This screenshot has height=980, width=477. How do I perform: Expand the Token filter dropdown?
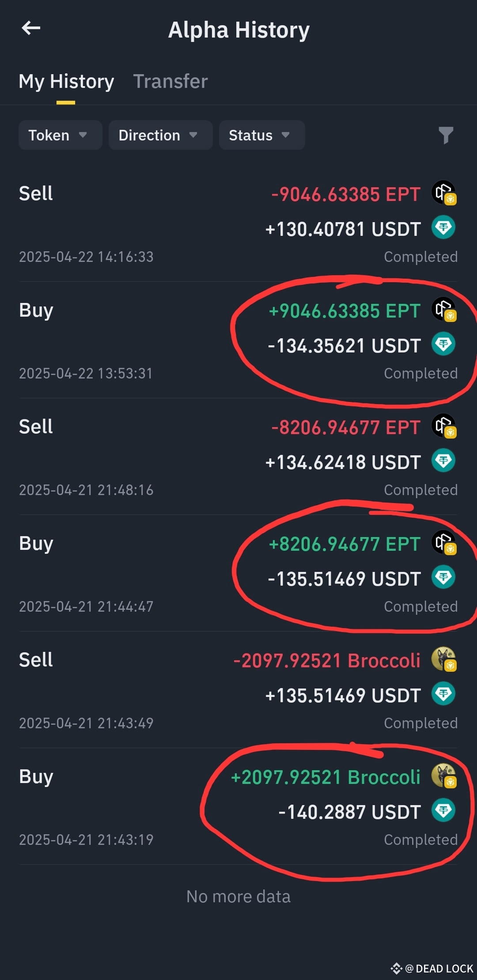(61, 135)
